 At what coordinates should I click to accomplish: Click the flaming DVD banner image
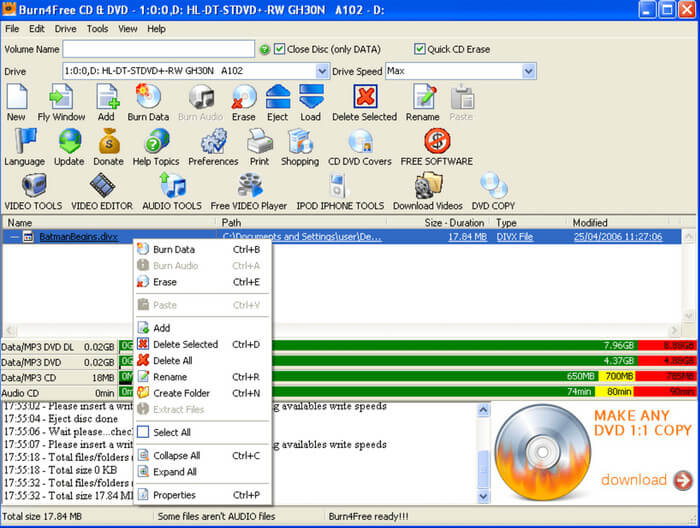(542, 453)
